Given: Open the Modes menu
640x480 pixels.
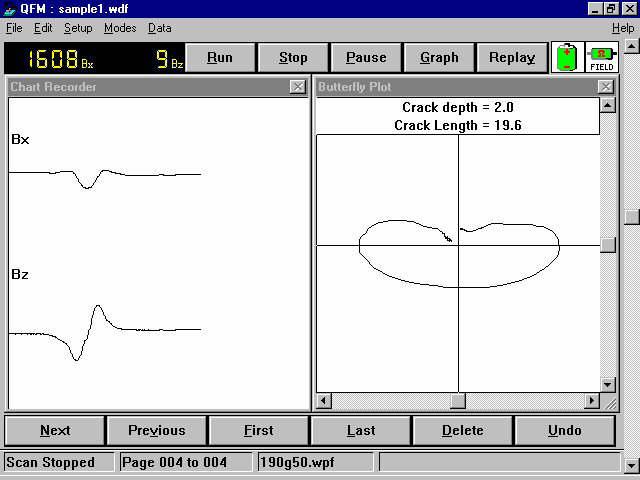Looking at the screenshot, I should tap(120, 28).
